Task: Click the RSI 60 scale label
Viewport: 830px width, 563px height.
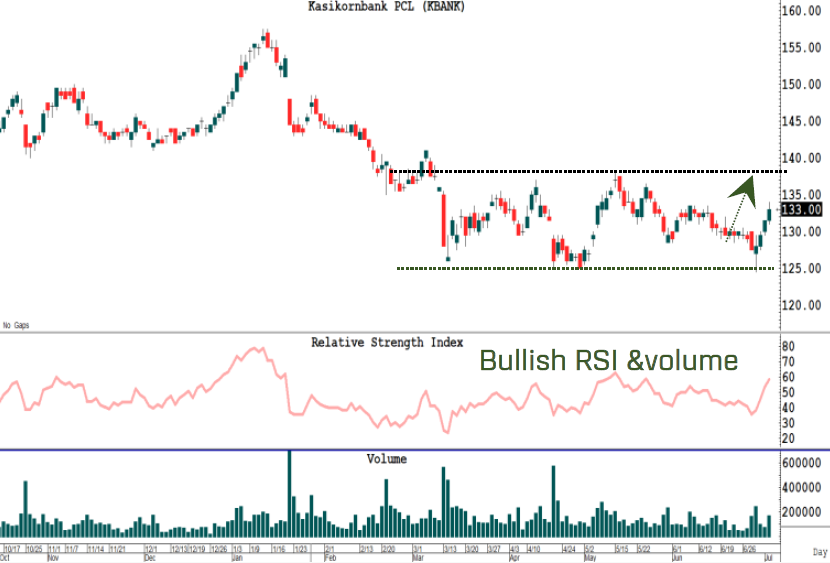Action: coord(788,377)
